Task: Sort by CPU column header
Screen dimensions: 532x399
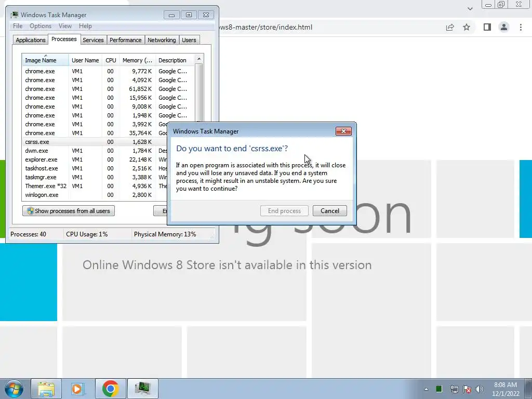Action: [111, 60]
